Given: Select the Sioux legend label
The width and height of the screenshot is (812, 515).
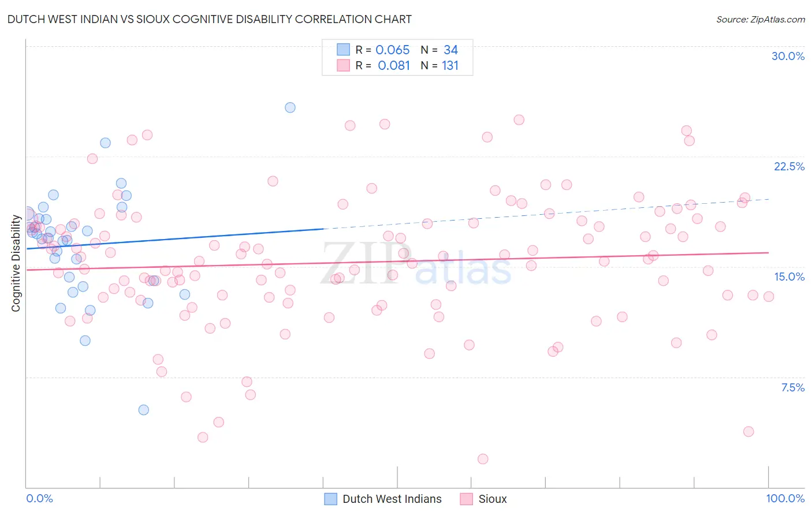Looking at the screenshot, I should tap(493, 499).
